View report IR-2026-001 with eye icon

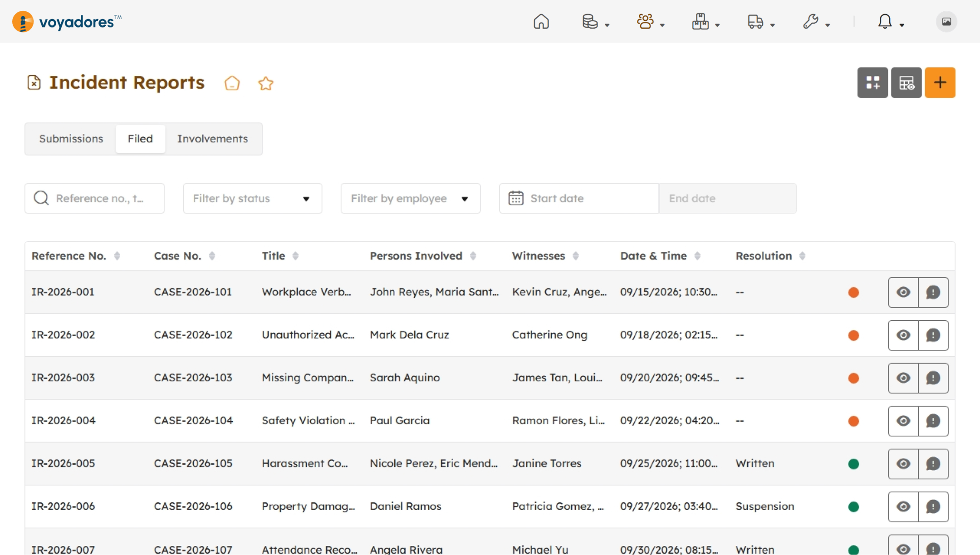coord(903,292)
